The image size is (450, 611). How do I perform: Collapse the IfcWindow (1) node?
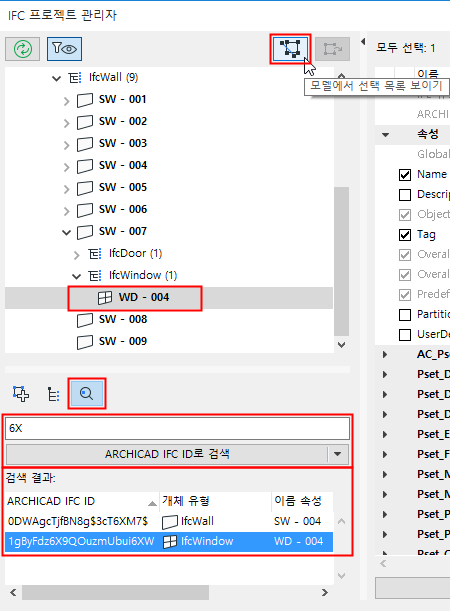click(x=77, y=277)
